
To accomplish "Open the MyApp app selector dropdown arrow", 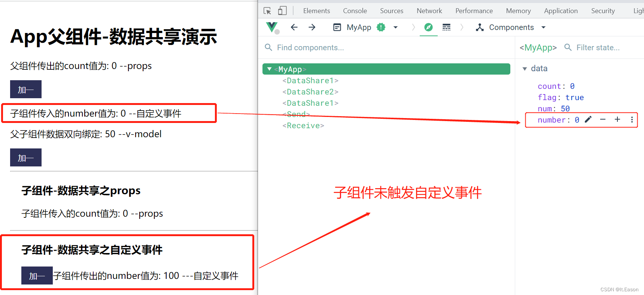I will point(395,27).
